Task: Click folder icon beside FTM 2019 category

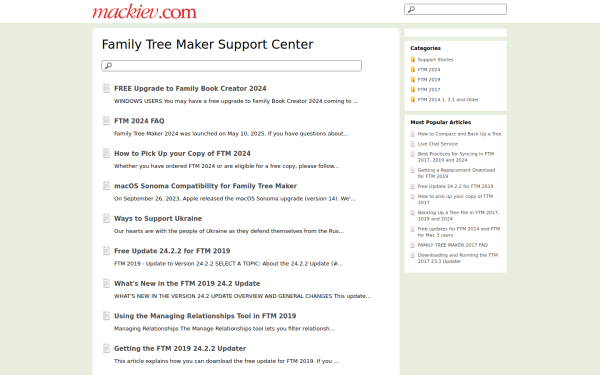Action: [x=412, y=80]
